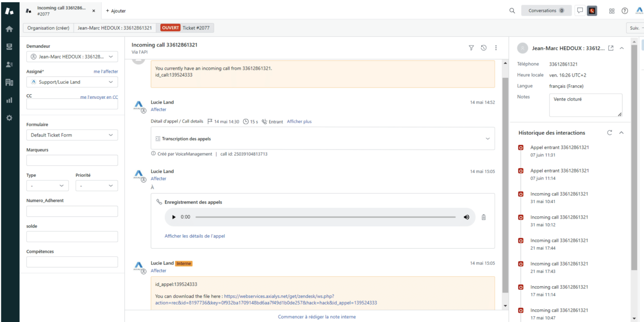Play the call recording audio
The width and height of the screenshot is (644, 322).
point(174,217)
